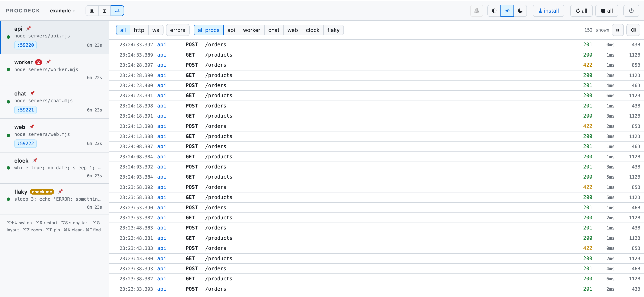Choose the dark theme moon icon
Image resolution: width=644 pixels, height=297 pixels.
pos(520,11)
